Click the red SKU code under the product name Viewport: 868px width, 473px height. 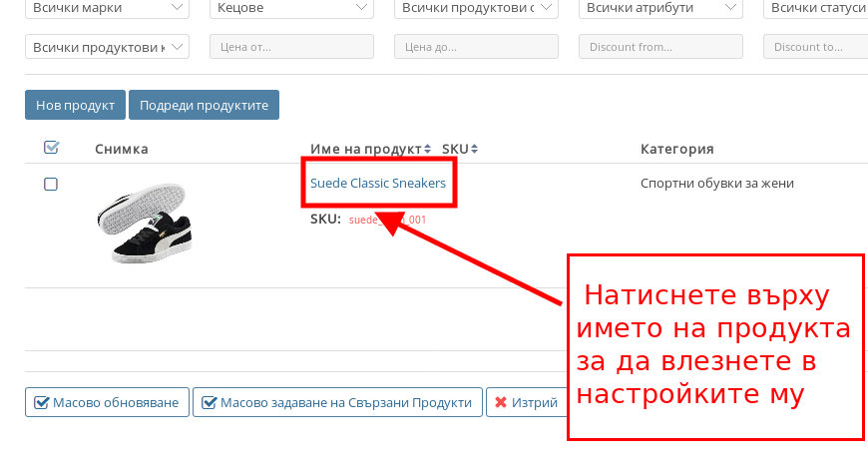tap(388, 220)
